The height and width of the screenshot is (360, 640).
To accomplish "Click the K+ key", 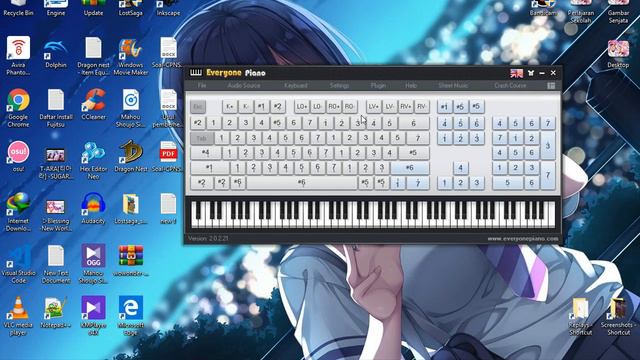I will click(x=230, y=107).
